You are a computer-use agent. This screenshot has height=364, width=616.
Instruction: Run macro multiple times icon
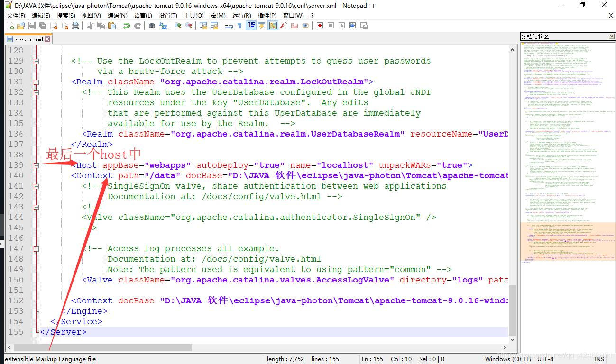point(352,26)
